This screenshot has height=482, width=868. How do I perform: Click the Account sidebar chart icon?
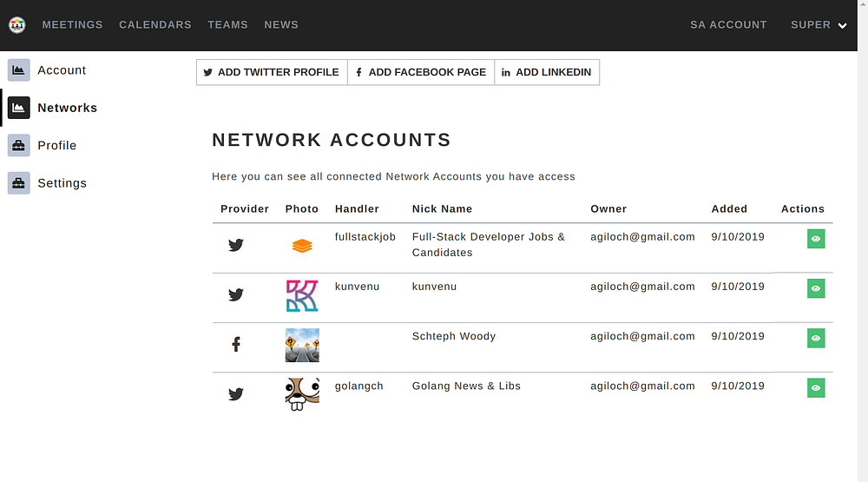click(x=19, y=70)
